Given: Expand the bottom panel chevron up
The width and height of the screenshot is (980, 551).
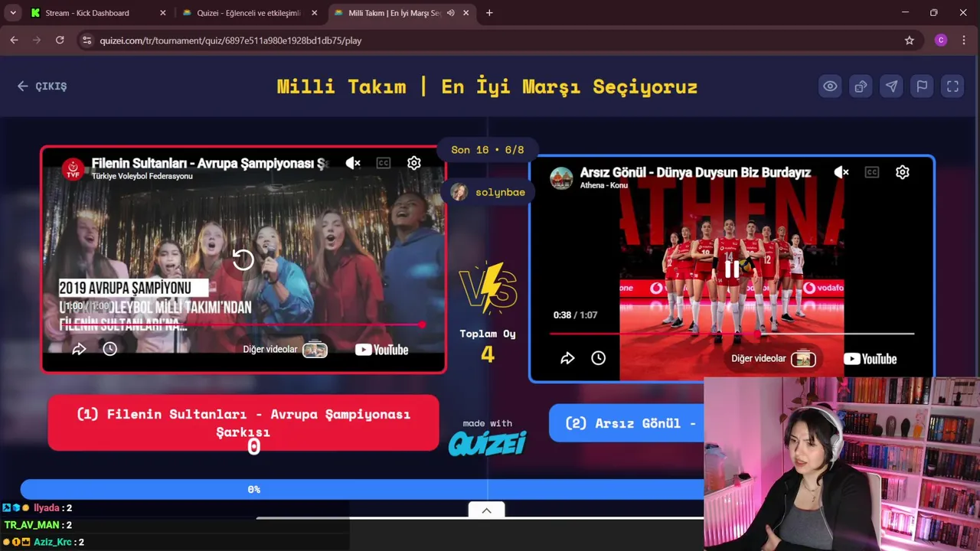Looking at the screenshot, I should point(486,510).
